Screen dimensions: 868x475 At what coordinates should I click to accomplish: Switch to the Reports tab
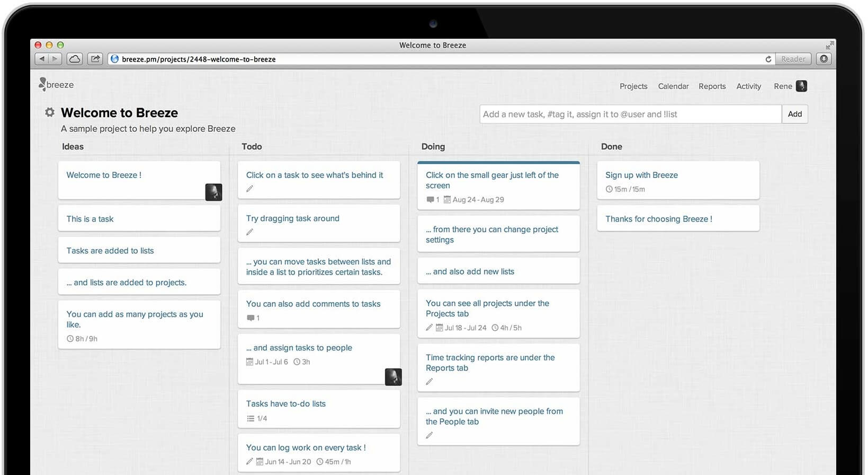(712, 86)
